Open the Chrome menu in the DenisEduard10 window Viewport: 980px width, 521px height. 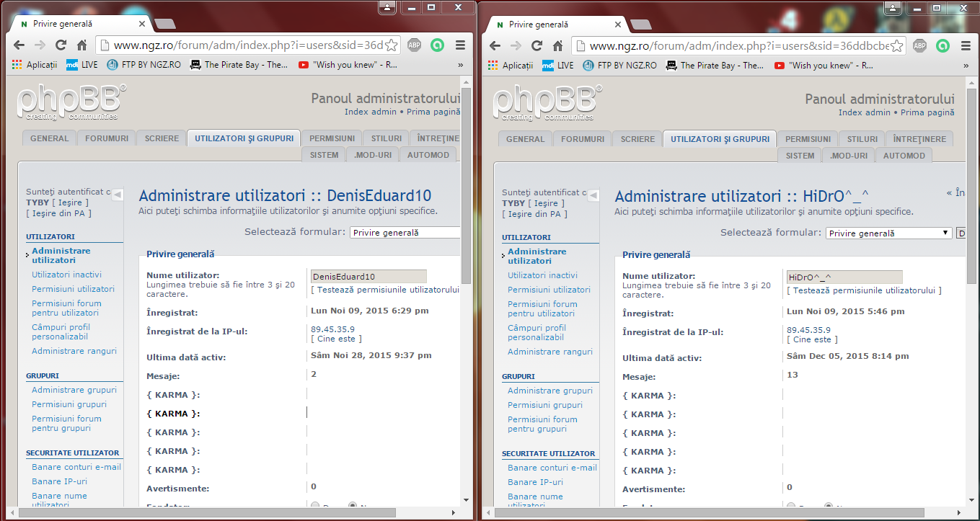[x=461, y=45]
